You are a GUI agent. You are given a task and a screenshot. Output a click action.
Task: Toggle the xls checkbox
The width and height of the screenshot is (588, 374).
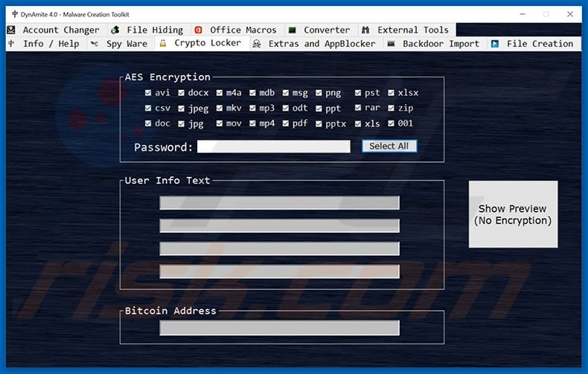click(358, 123)
